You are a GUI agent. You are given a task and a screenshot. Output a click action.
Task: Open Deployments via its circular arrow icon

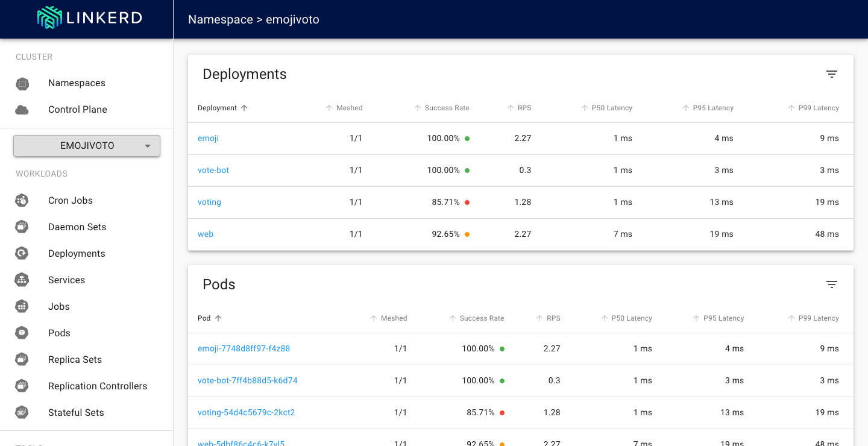(22, 253)
